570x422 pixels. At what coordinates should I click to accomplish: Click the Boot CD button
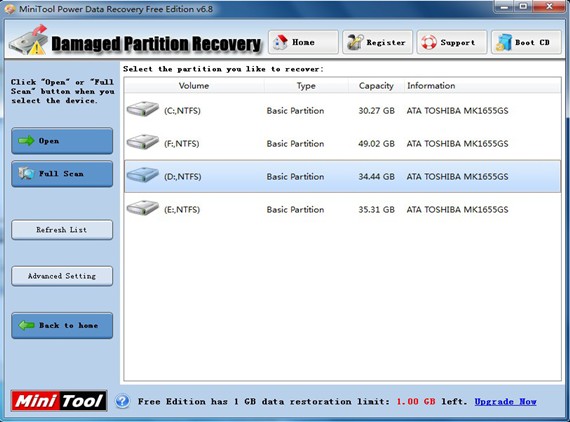(526, 43)
